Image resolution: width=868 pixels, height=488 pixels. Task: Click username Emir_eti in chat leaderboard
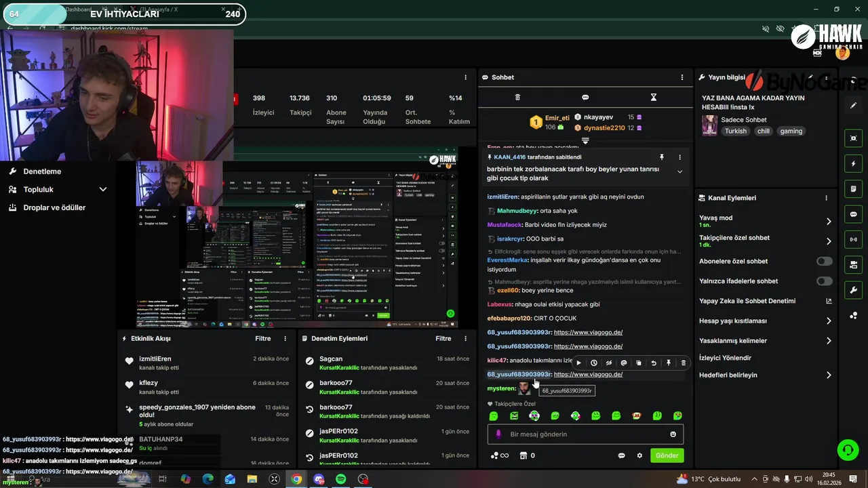[x=557, y=118]
